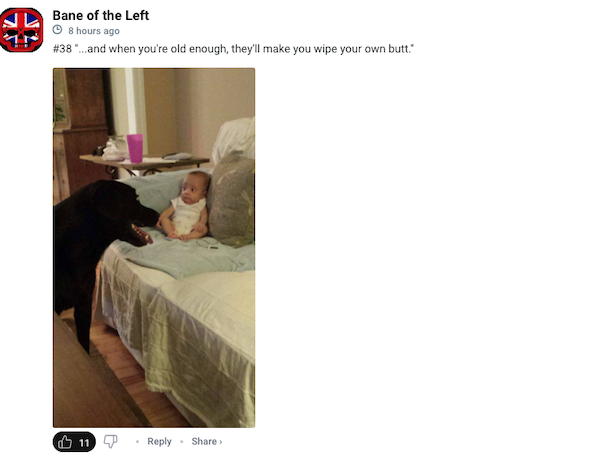Click the comment text about wiping your own butt
This screenshot has height=458, width=600.
click(x=233, y=49)
